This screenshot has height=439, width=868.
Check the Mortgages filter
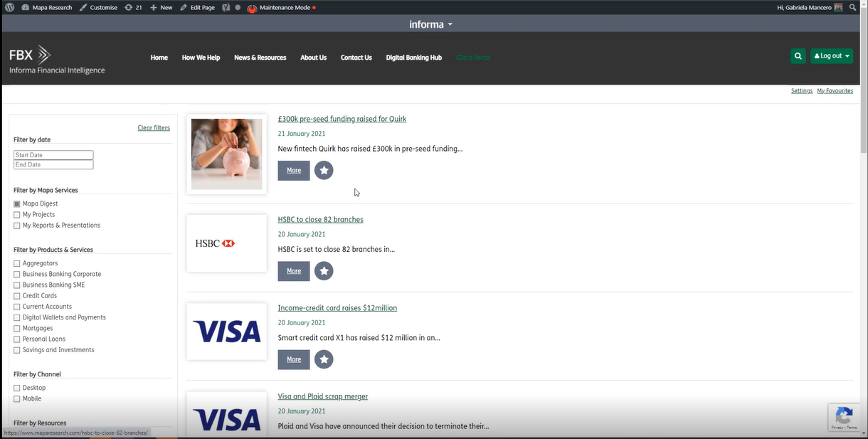[x=17, y=329]
